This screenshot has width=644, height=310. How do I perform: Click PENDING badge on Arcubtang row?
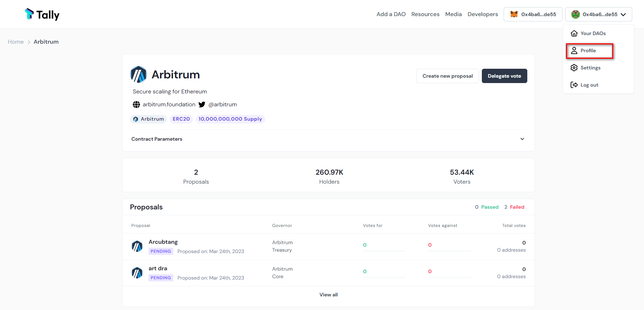tap(161, 251)
